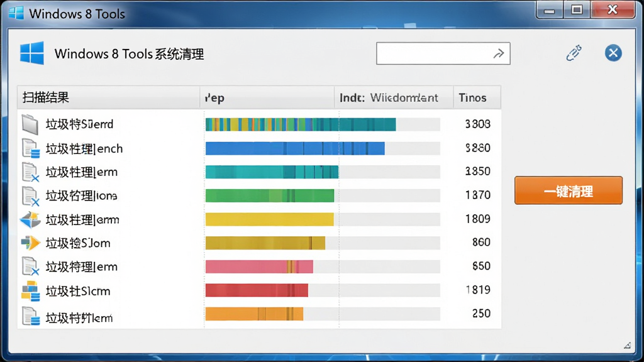Click the Windows logo beside the app title
Image resolution: width=644 pixels, height=362 pixels.
[31, 53]
